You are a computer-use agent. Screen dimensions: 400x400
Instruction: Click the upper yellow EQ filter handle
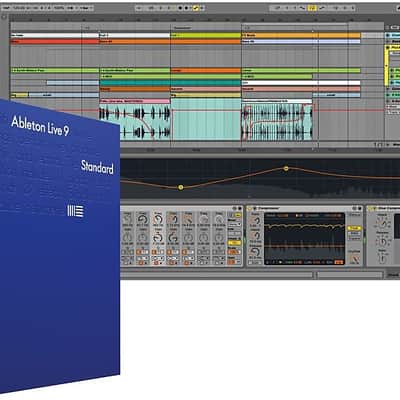[x=286, y=169]
